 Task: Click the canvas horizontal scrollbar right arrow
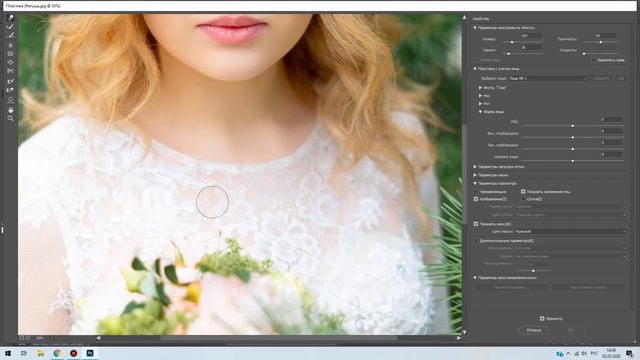[459, 338]
